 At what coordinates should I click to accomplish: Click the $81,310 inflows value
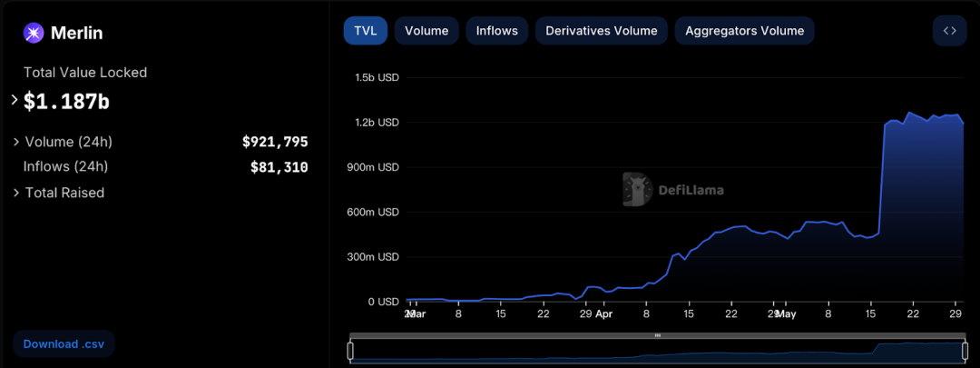coord(279,167)
